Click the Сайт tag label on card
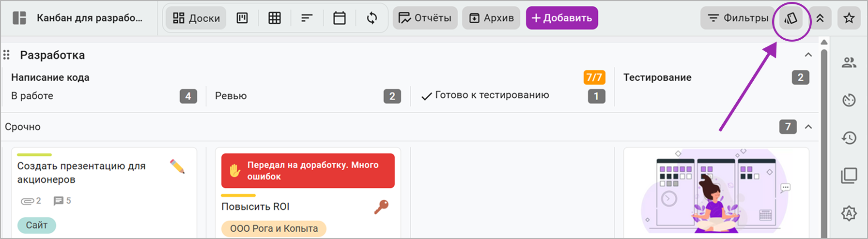868x239 pixels. click(x=37, y=225)
